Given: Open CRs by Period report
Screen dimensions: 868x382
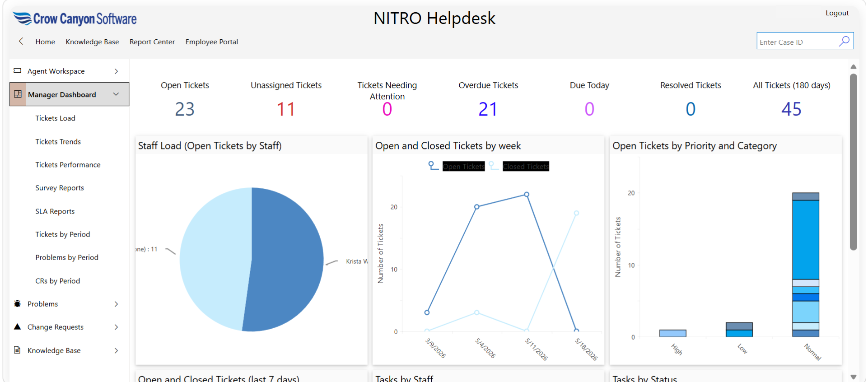Looking at the screenshot, I should pyautogui.click(x=58, y=280).
